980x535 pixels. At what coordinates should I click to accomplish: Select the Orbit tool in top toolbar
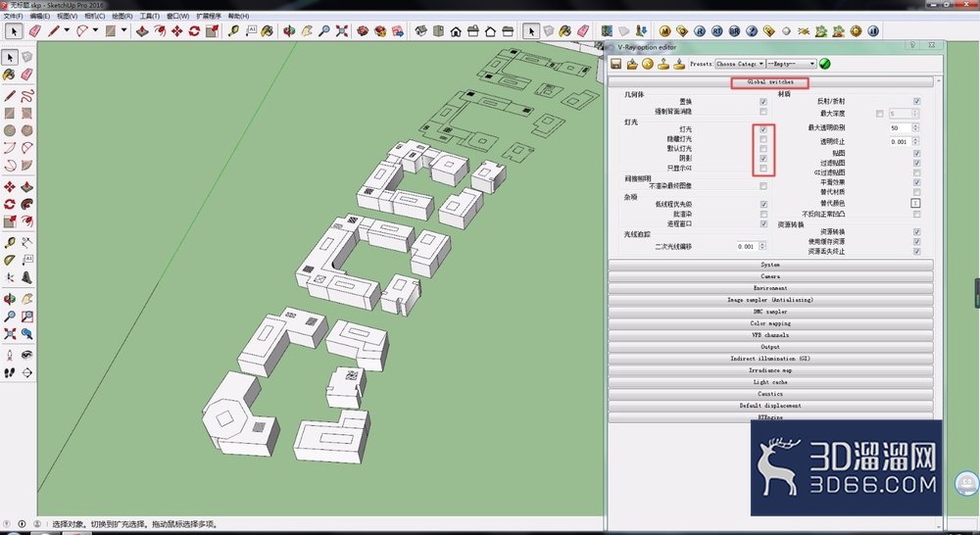tap(289, 30)
